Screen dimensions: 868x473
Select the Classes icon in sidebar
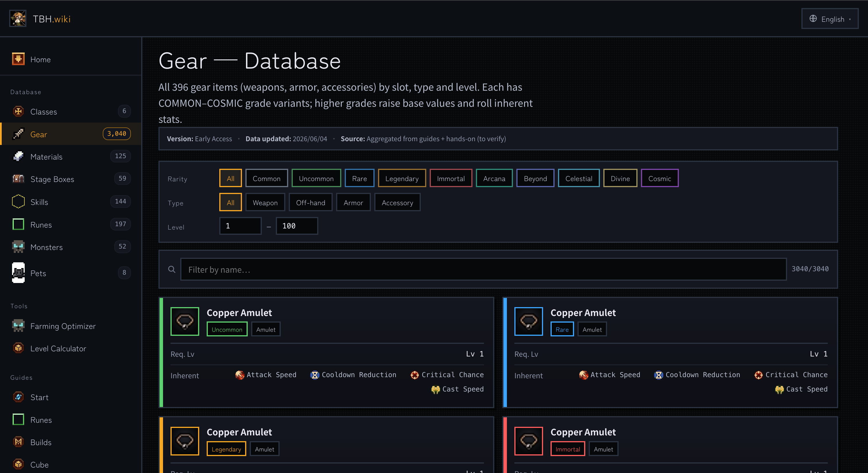tap(18, 112)
